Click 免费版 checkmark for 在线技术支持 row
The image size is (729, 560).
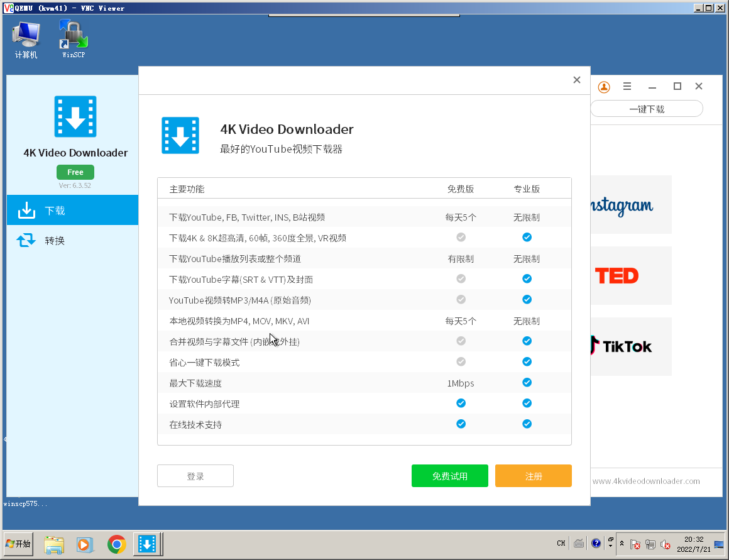pos(461,424)
